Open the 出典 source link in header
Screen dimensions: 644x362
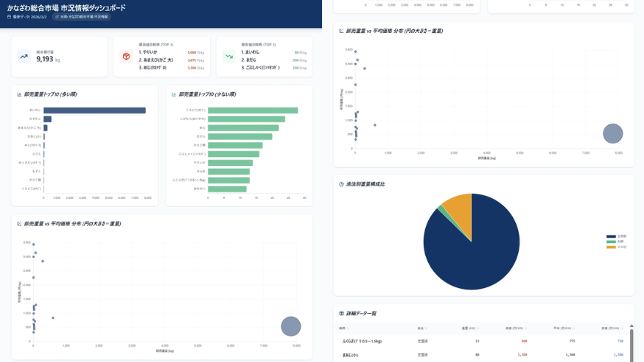(x=81, y=16)
